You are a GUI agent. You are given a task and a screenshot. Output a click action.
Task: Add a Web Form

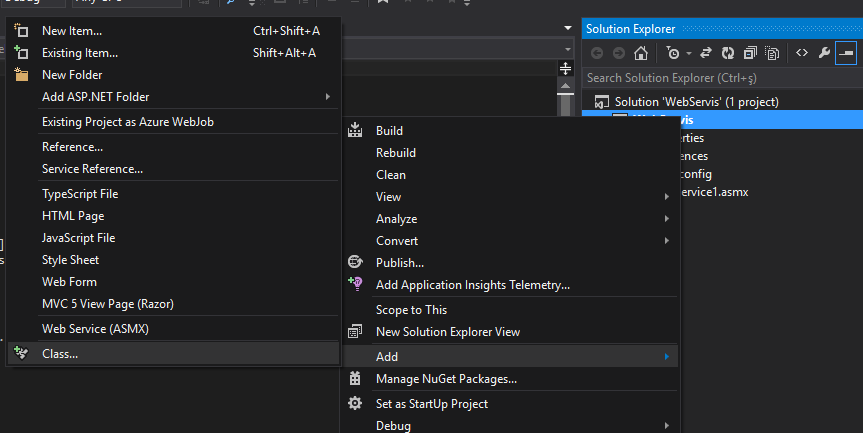[x=173, y=282]
